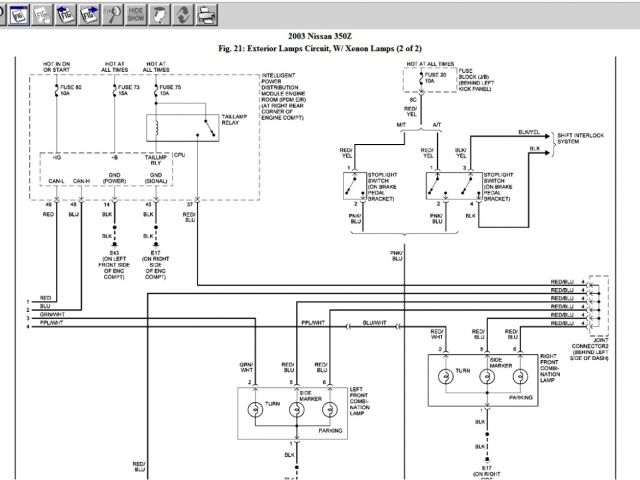
Task: Go to previous figure with left-arrow FIG icon
Action: (66, 15)
